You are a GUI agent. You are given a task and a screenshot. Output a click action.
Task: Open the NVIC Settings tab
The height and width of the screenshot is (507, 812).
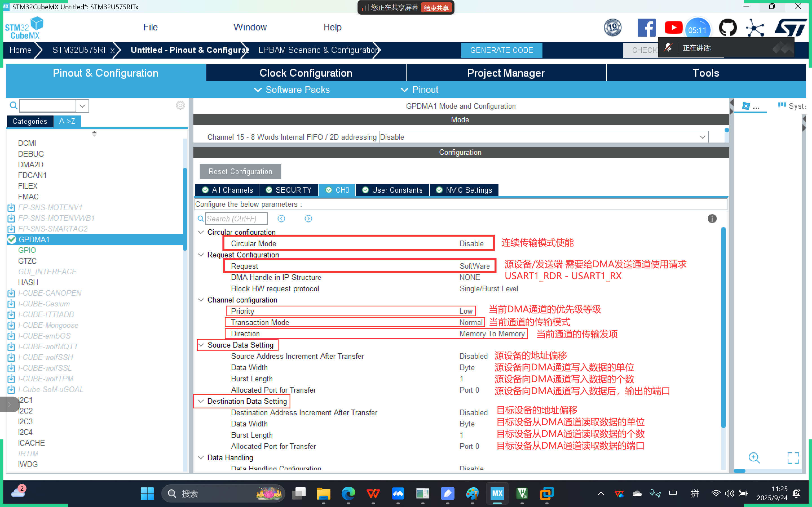click(x=464, y=190)
